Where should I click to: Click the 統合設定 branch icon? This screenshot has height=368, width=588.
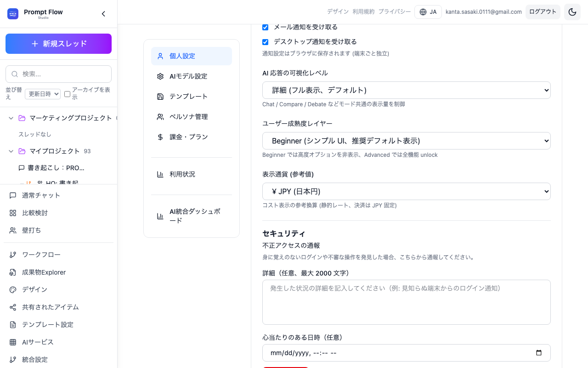[13, 360]
